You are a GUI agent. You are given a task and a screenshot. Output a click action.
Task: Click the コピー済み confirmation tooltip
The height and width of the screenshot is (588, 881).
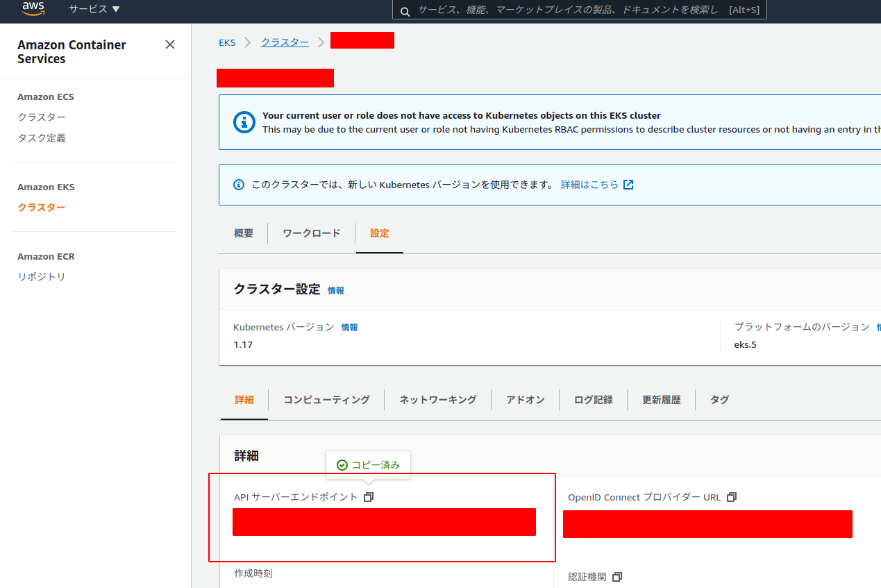(x=369, y=465)
